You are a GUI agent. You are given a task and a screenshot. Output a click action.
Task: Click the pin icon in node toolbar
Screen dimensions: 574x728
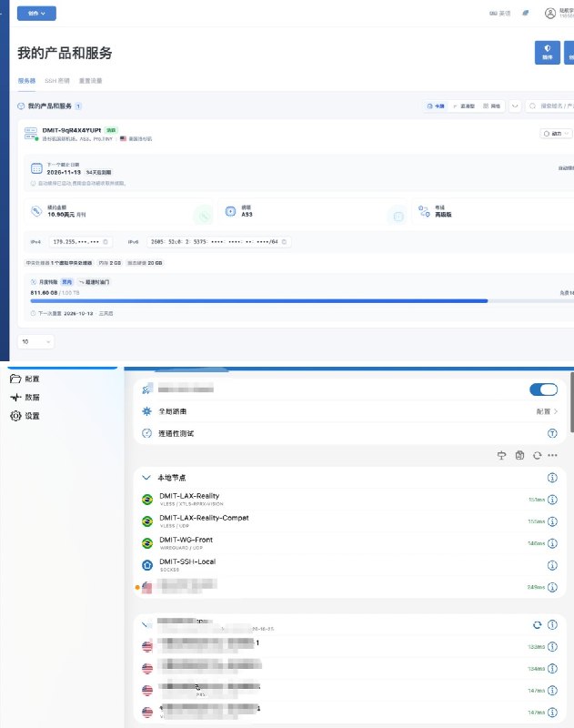pos(501,456)
